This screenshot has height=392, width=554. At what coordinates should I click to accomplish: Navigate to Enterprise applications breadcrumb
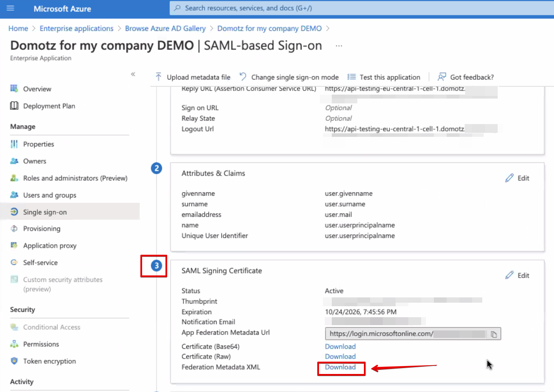76,28
